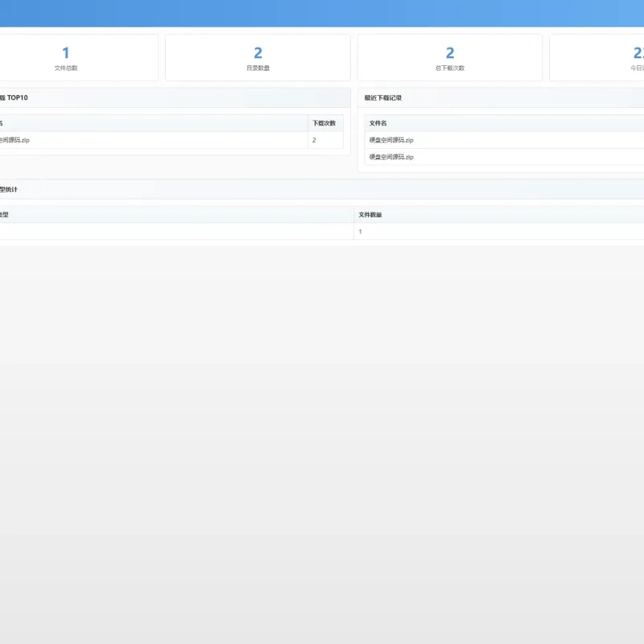Open the zip file in TOP10 table

[14, 140]
